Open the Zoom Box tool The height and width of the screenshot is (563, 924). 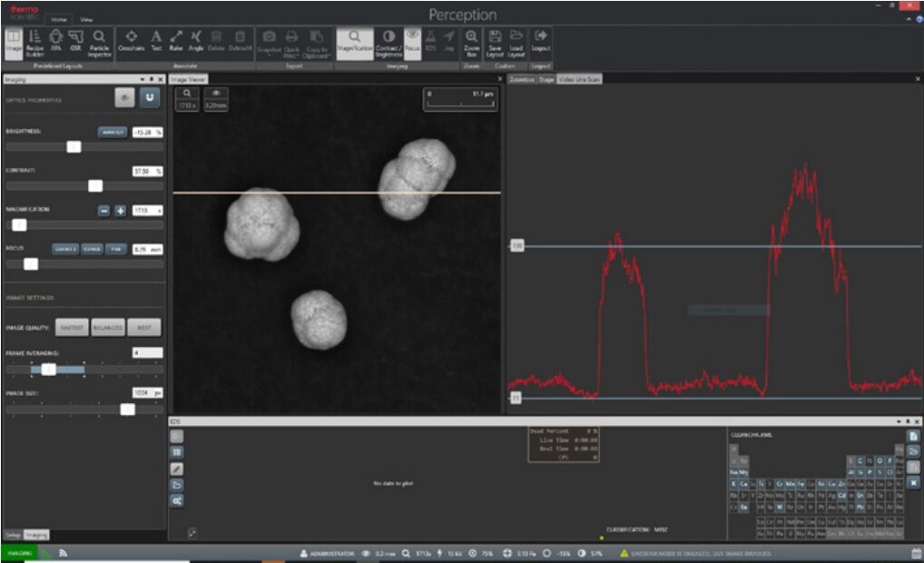tap(471, 41)
